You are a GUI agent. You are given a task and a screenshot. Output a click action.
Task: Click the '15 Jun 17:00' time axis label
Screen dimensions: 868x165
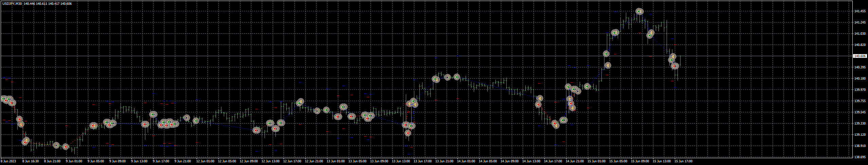(x=683, y=161)
